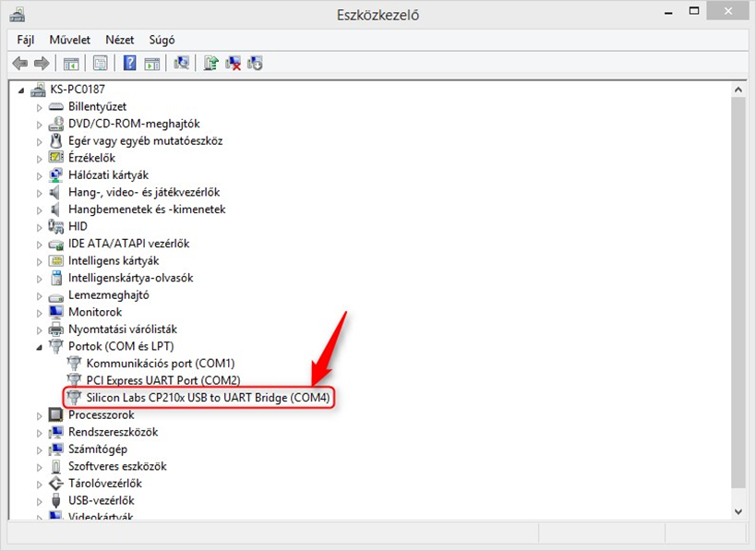The height and width of the screenshot is (551, 756).
Task: Click the speaker icon beside Hangbemenetek
Action: 55,210
